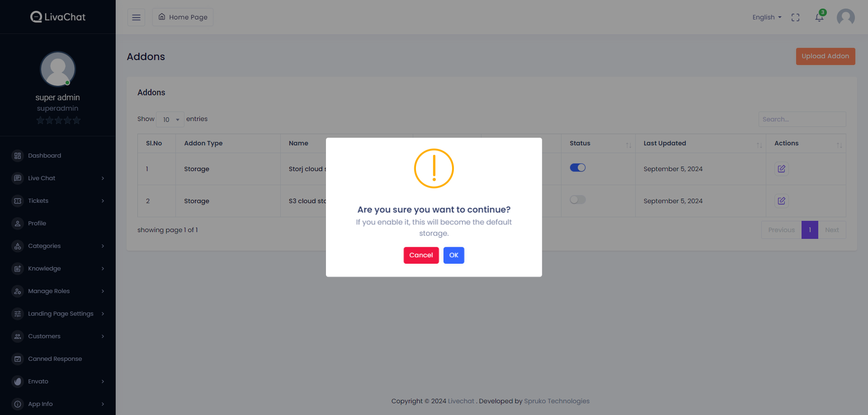The image size is (868, 415).
Task: Open notifications bell icon
Action: [x=819, y=17]
